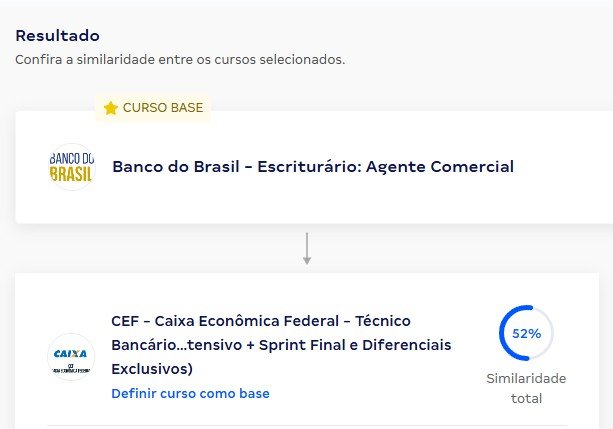Click the word Técnico in CEF title
This screenshot has height=429, width=613.
383,321
